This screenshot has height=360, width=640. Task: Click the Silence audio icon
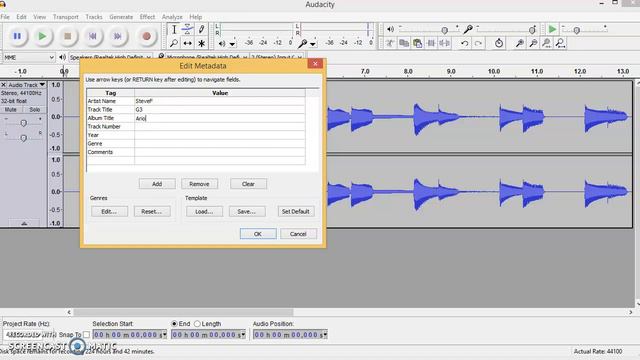coord(444,43)
